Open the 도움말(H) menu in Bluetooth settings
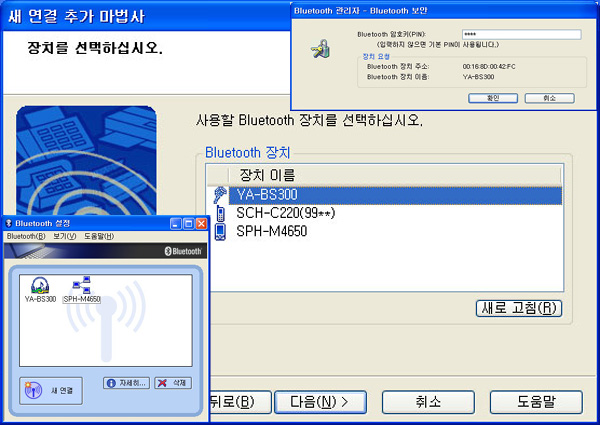Screen dimensions: 600x425 pos(99,236)
